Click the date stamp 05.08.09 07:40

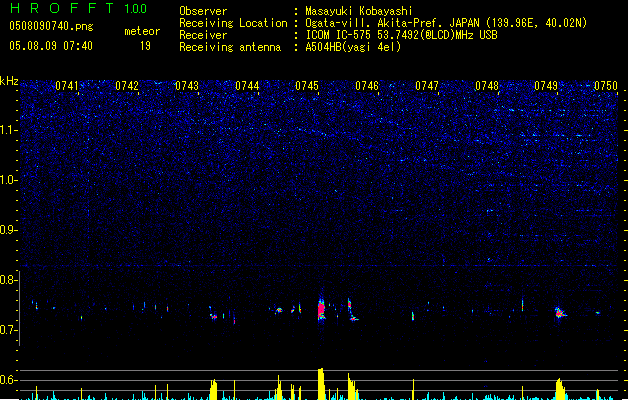pyautogui.click(x=51, y=46)
